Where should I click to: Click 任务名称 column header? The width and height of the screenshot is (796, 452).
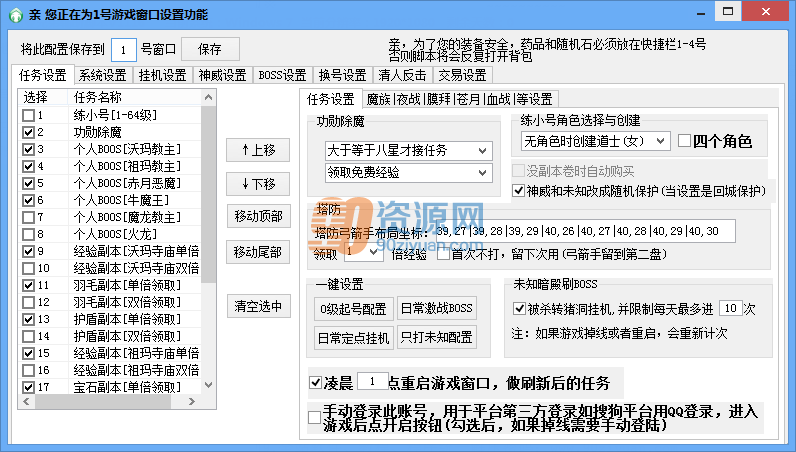[134, 97]
